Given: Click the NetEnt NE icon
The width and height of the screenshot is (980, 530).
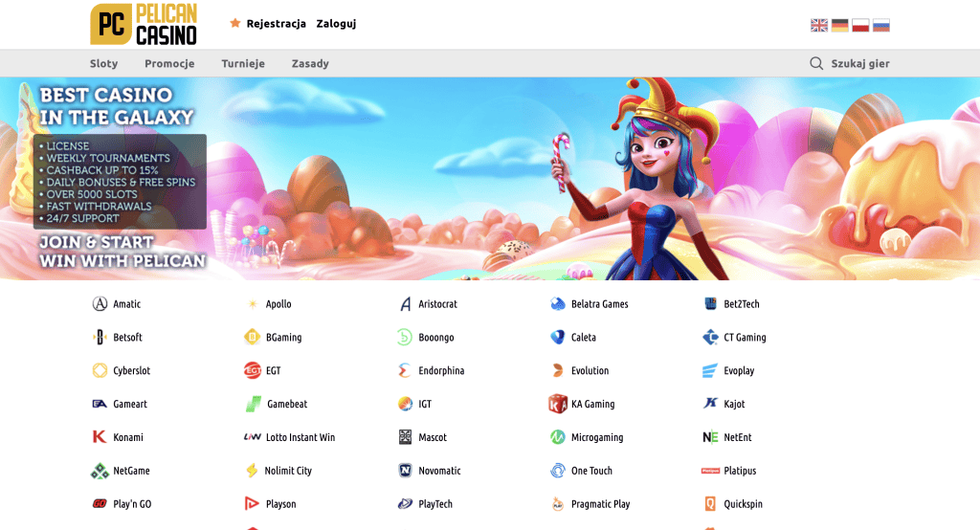Looking at the screenshot, I should coord(710,437).
